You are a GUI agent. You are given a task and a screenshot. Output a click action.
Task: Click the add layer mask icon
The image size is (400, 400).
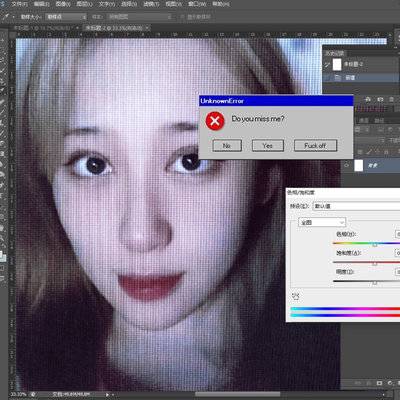pyautogui.click(x=379, y=383)
